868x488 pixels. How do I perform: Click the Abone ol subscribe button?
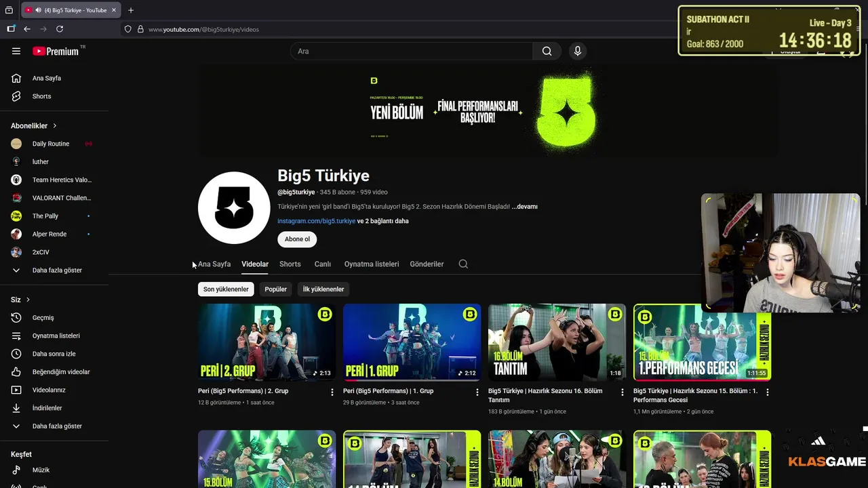pyautogui.click(x=297, y=239)
